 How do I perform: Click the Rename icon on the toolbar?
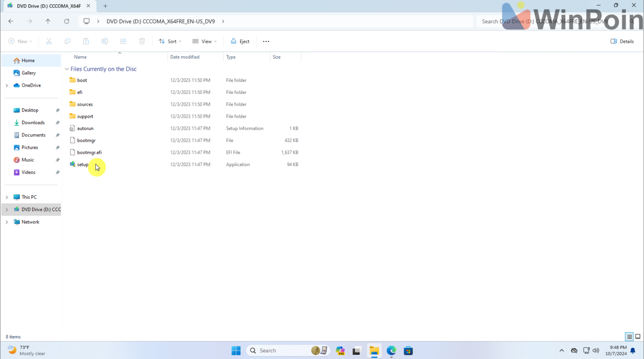pos(104,41)
